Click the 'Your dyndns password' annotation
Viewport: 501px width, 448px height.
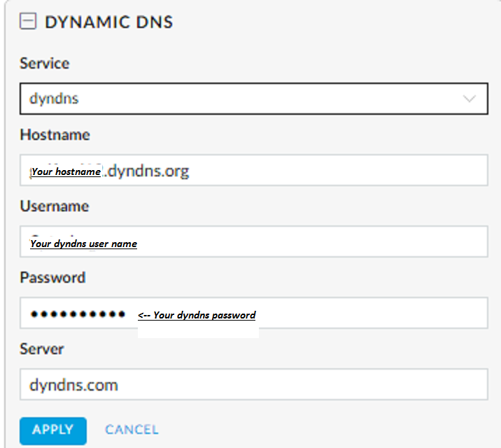pos(197,316)
